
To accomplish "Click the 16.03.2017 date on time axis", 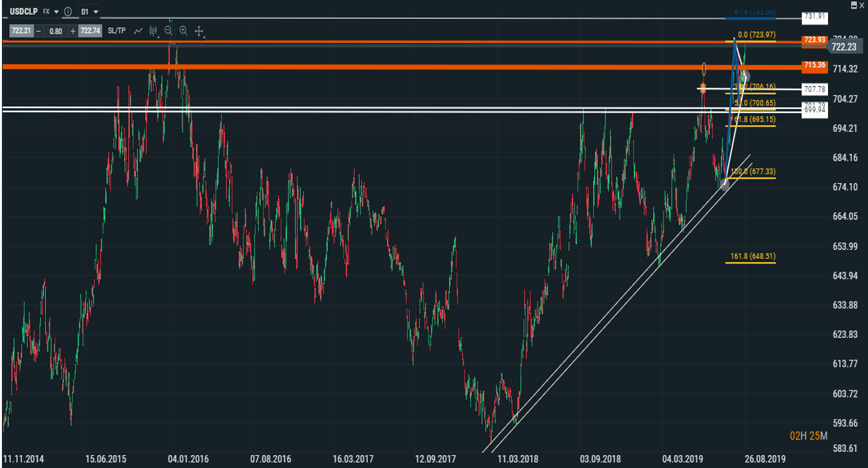I will tap(353, 460).
